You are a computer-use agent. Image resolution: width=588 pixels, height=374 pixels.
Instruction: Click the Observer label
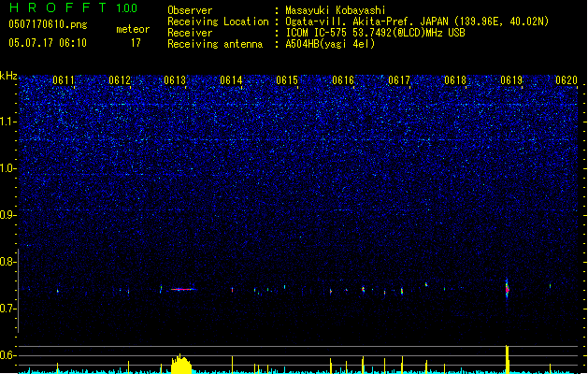190,10
